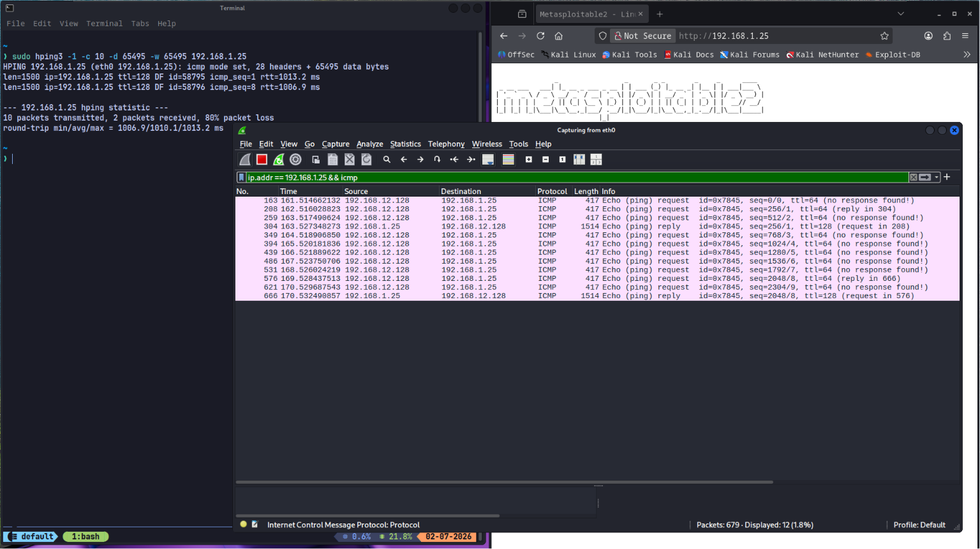Clear the Wireshark display filter
The height and width of the screenshot is (549, 980).
[914, 177]
